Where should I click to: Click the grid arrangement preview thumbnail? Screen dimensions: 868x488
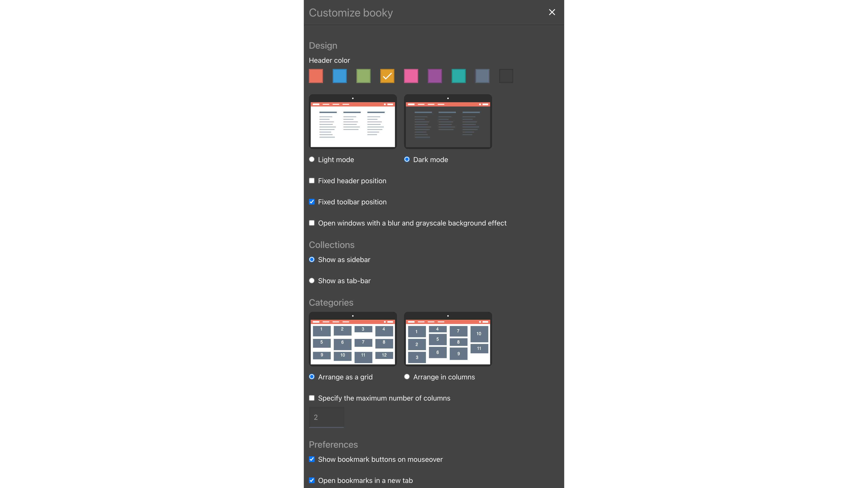point(352,339)
